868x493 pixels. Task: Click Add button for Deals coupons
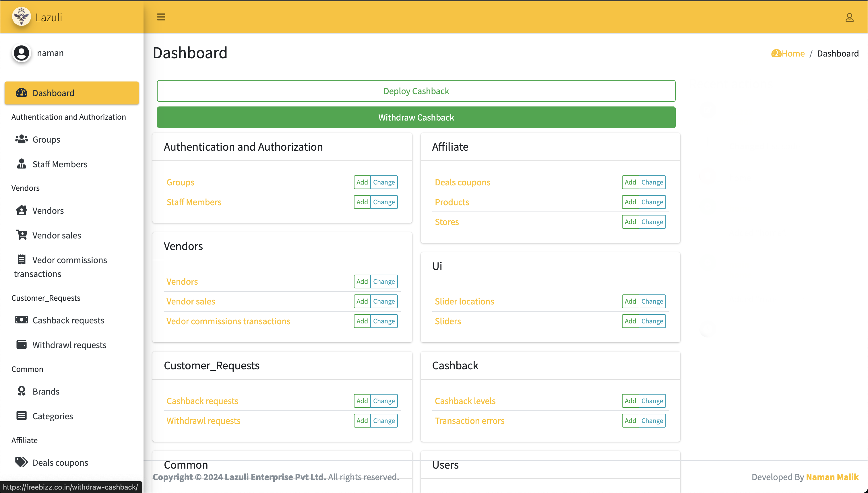630,182
